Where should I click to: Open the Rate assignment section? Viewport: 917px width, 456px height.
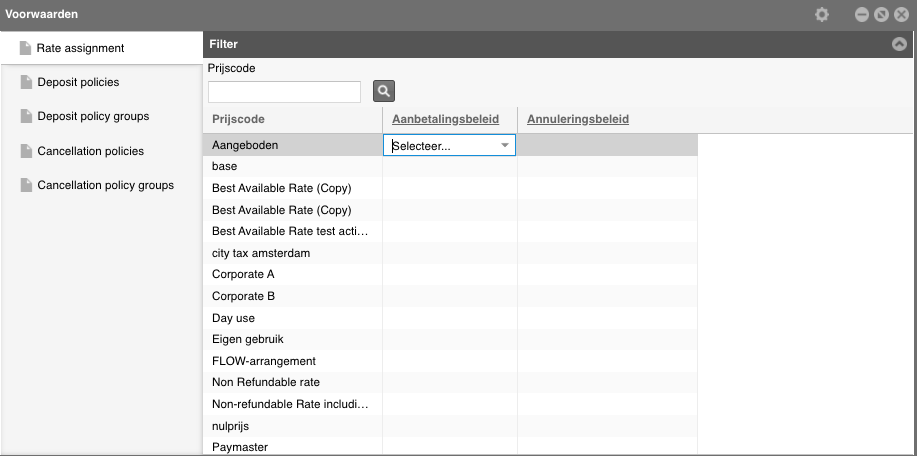[101, 48]
